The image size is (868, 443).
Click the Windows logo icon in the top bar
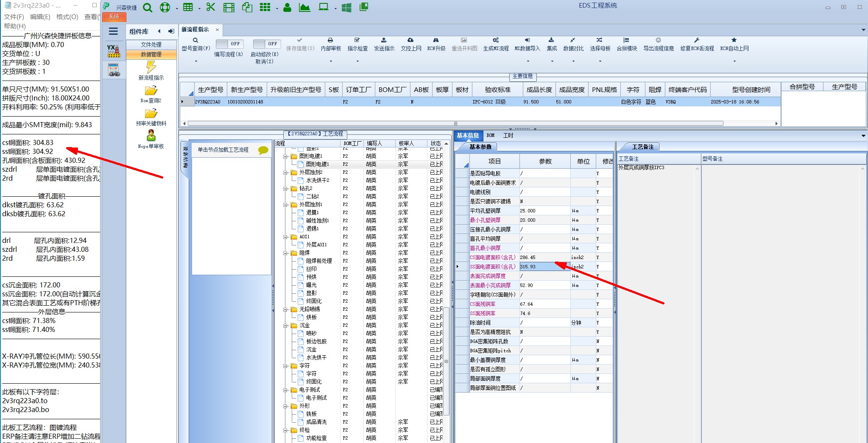(x=346, y=8)
